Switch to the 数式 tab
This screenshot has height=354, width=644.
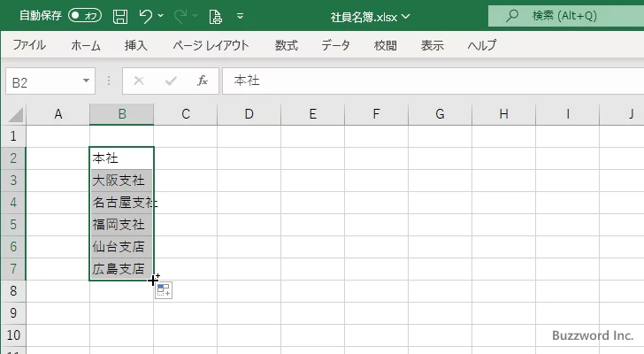[x=287, y=45]
